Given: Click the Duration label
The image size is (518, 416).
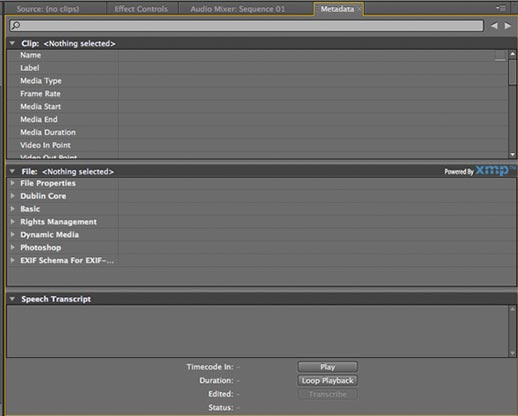Looking at the screenshot, I should [217, 381].
